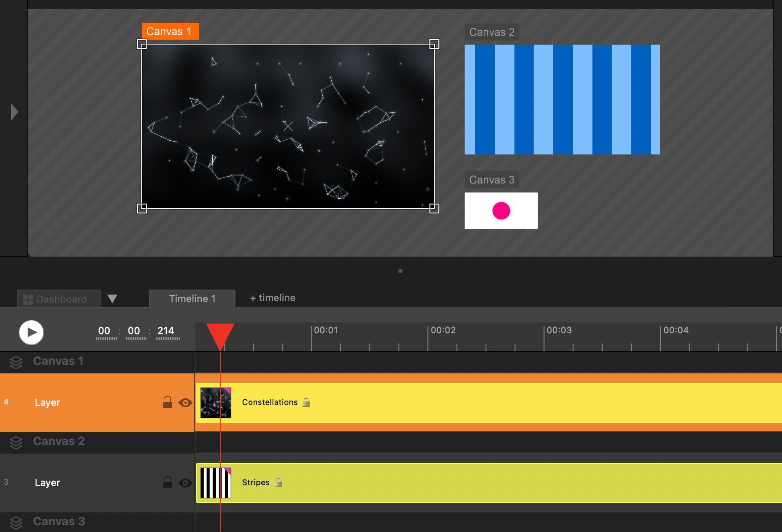Select the Constellations clip thumbnail
Viewport: 782px width, 532px height.
[x=216, y=402]
